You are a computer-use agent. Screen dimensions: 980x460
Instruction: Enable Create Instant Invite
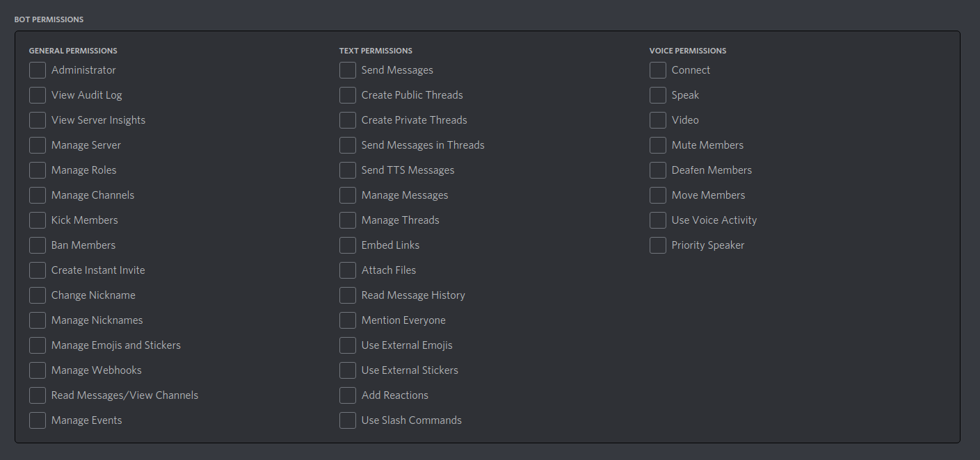(x=37, y=270)
